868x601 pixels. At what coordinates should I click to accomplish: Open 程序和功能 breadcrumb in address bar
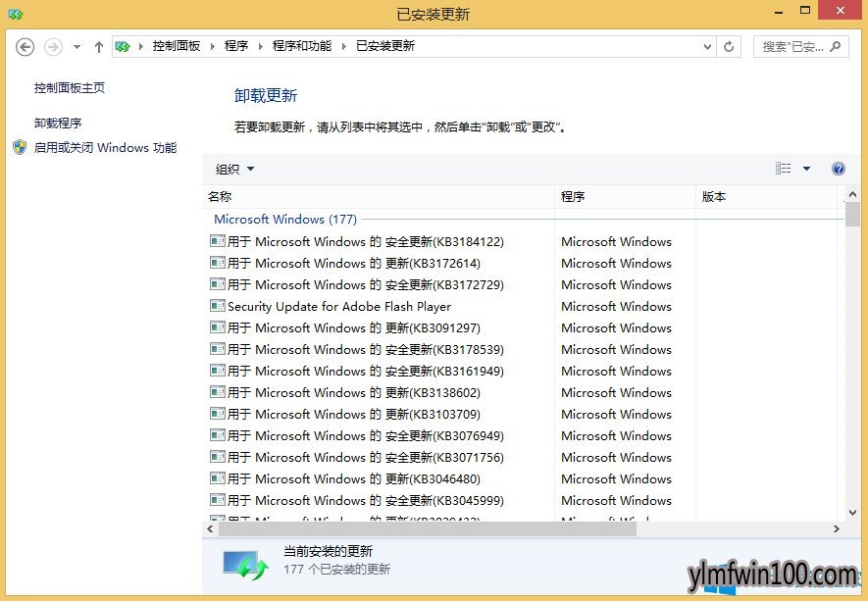click(x=302, y=46)
